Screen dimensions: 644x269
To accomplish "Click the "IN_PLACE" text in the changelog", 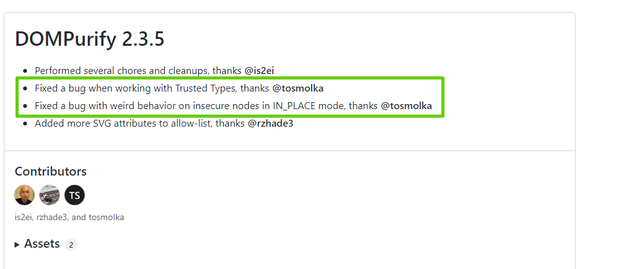I will 295,106.
